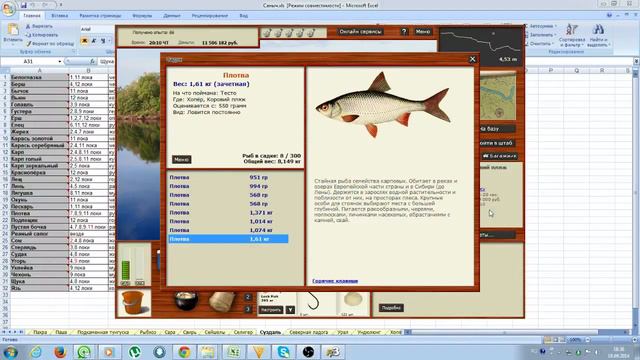640x360 pixels.
Task: Open the Рецензирование ribbon tab
Action: (x=210, y=16)
